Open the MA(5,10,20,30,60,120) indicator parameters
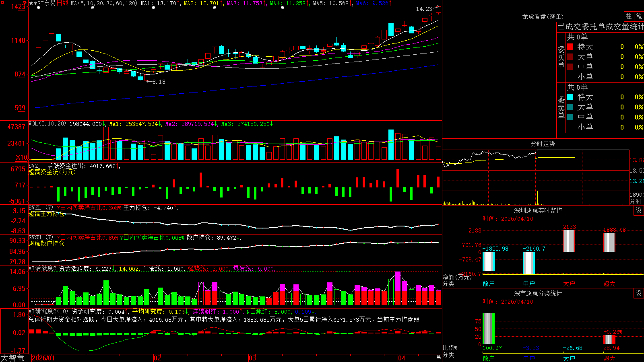 coord(104,3)
